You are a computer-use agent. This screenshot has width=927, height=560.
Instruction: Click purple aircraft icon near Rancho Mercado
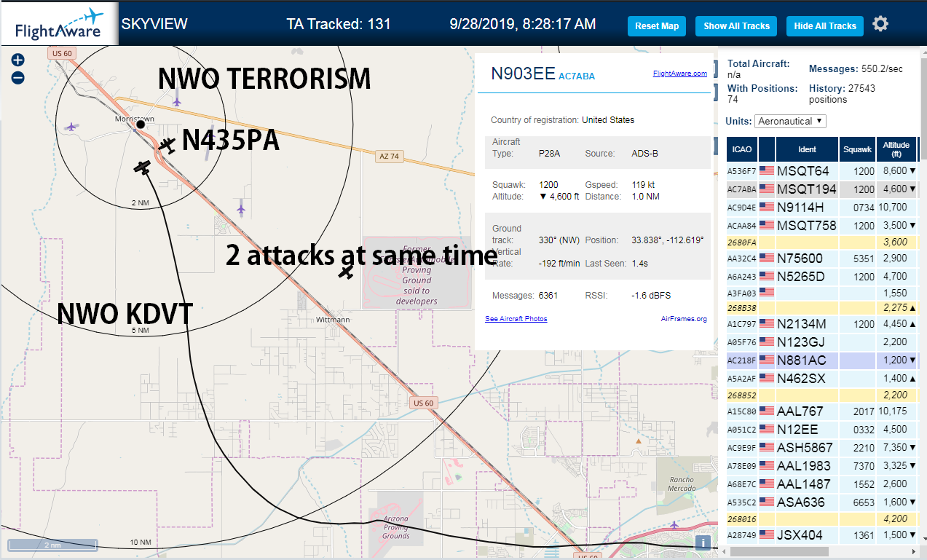674,524
